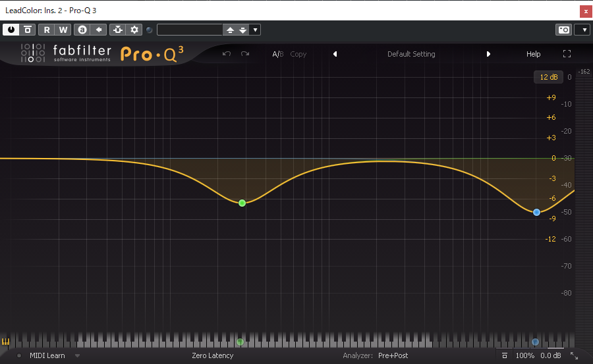Select the green EQ band node
This screenshot has width=593, height=364.
point(242,203)
